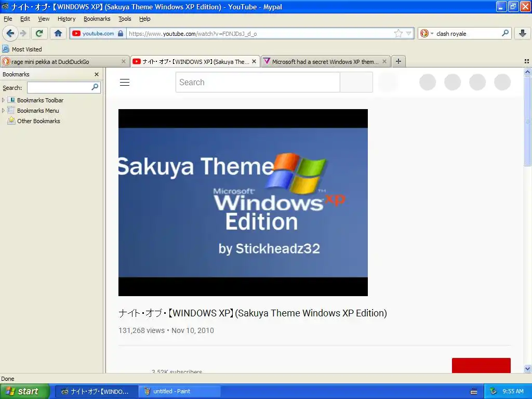Select Bookmarks Menu in the sidebar
This screenshot has width=532, height=399.
pos(38,111)
